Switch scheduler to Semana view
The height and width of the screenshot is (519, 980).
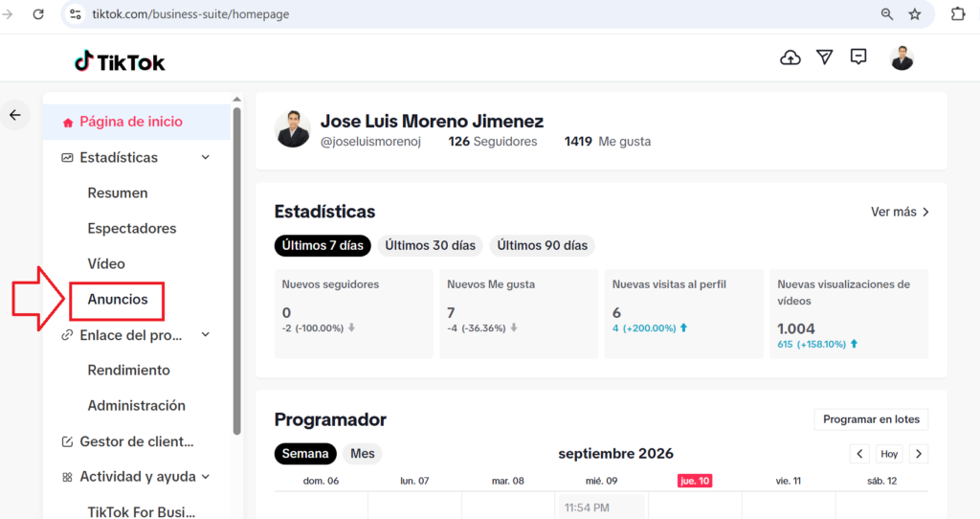click(x=305, y=454)
